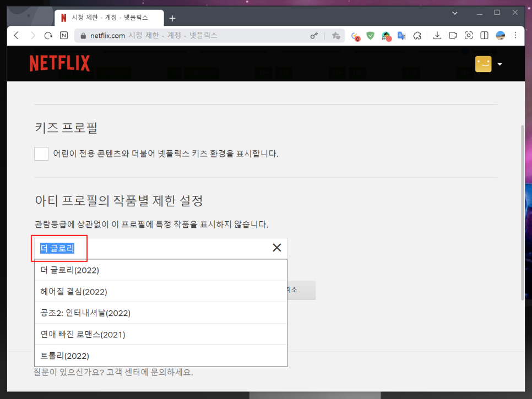Screen dimensions: 532x399
Task: Choose 연애 빠진 로맨스(2021) from suggestions
Action: [x=161, y=334]
